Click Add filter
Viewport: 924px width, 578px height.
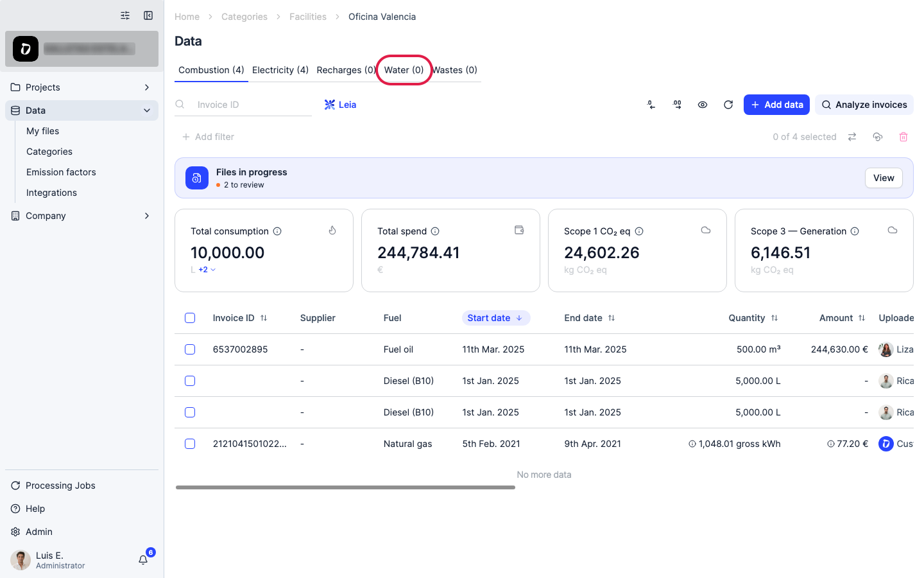208,137
